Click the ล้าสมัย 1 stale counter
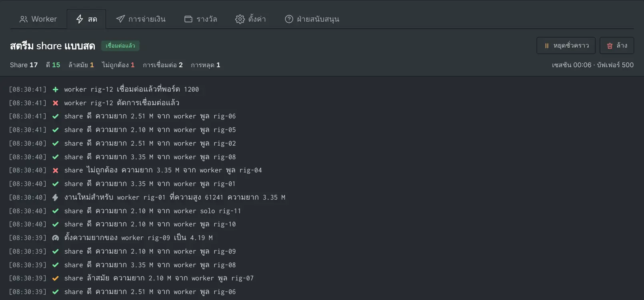This screenshot has height=300, width=644. [81, 65]
